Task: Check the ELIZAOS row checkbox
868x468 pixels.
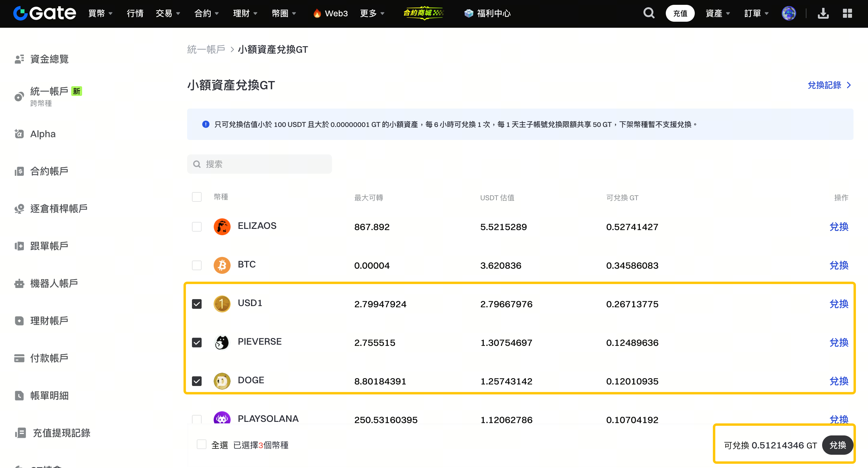Action: click(x=197, y=226)
